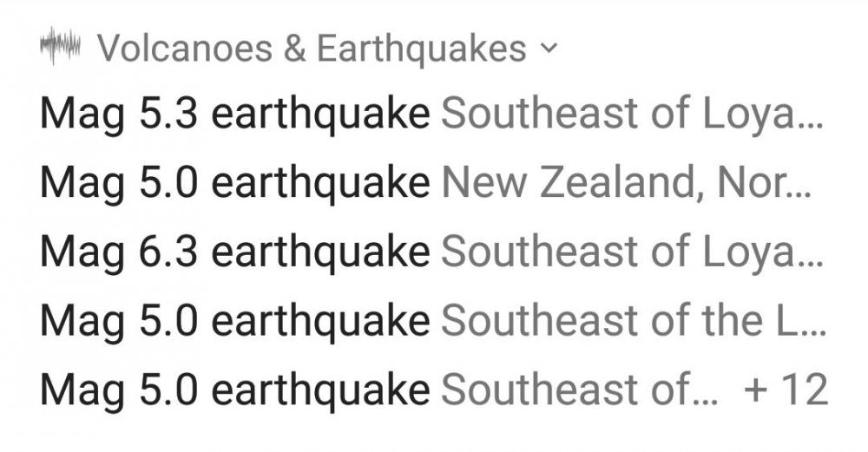Click "Southeast of Loya…" next to Mag 5.3
The height and width of the screenshot is (452, 868).
tap(631, 114)
